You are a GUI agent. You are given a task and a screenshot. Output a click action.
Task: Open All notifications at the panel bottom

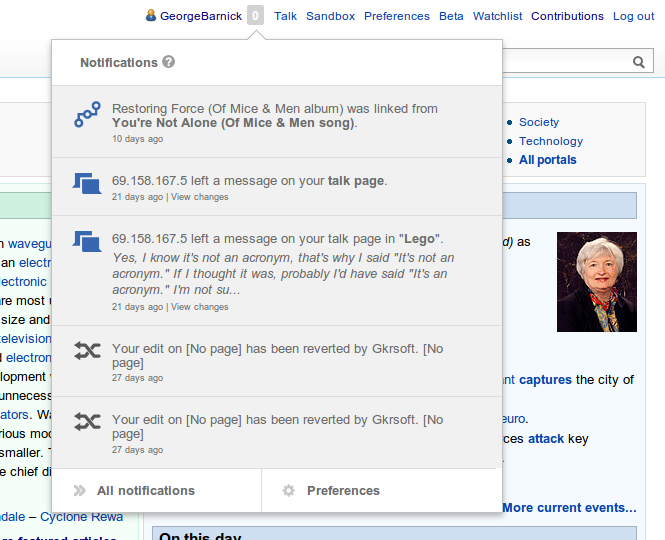pos(145,491)
